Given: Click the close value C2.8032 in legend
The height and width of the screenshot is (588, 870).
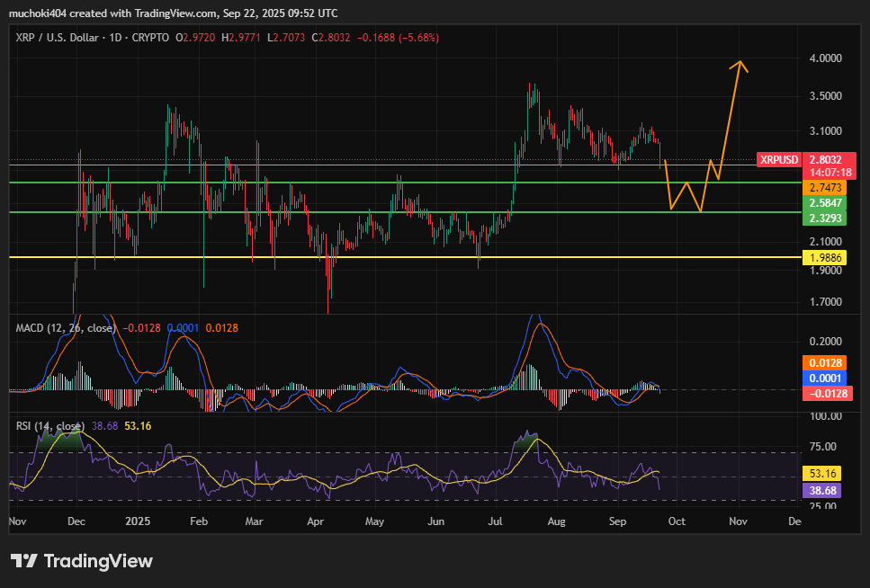Looking at the screenshot, I should click(331, 38).
